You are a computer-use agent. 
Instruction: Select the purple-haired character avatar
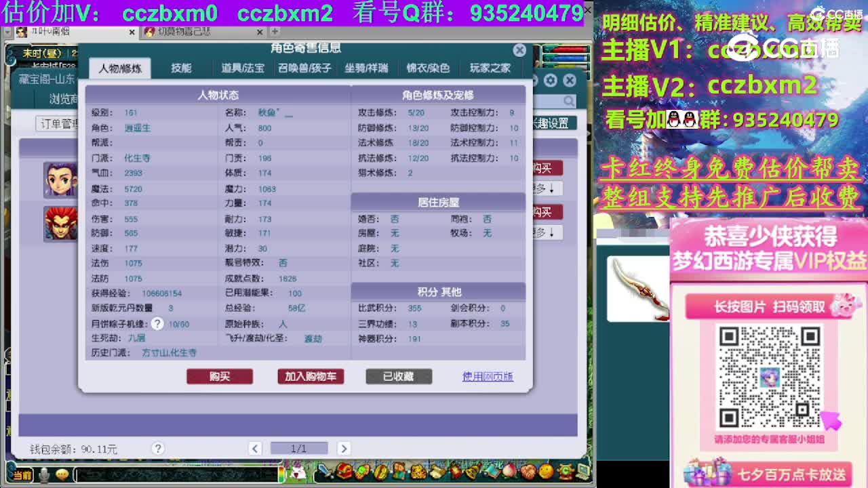(61, 179)
